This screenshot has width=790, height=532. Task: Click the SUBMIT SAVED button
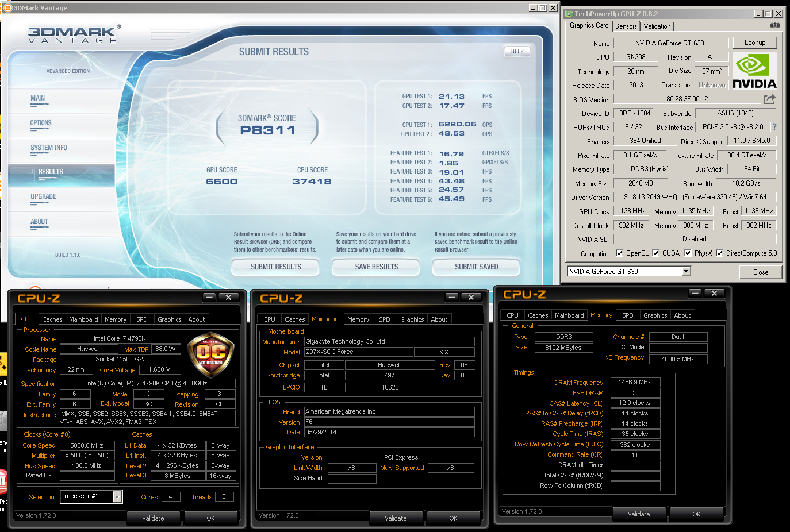477,267
